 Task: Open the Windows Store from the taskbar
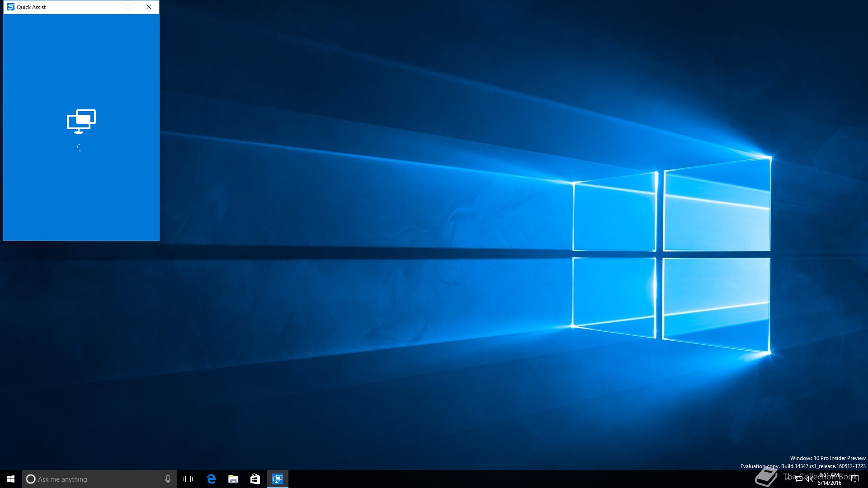click(x=255, y=479)
